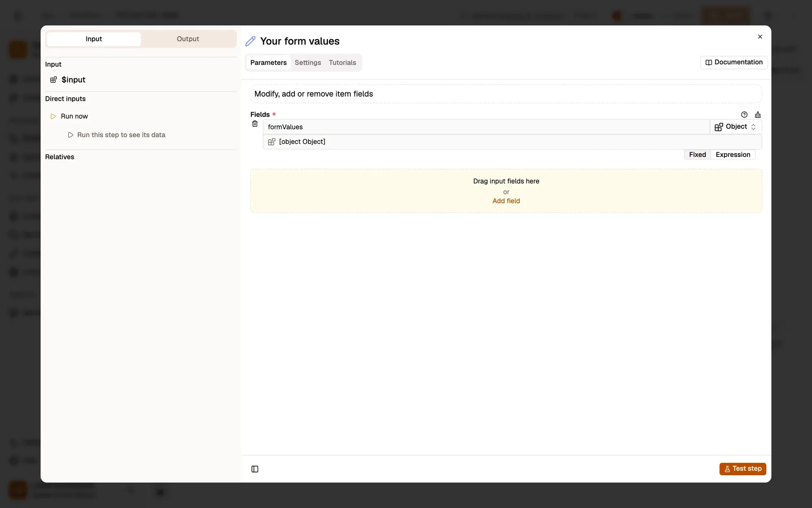The height and width of the screenshot is (508, 812).
Task: Delete the formValues field with trash icon
Action: click(x=255, y=124)
